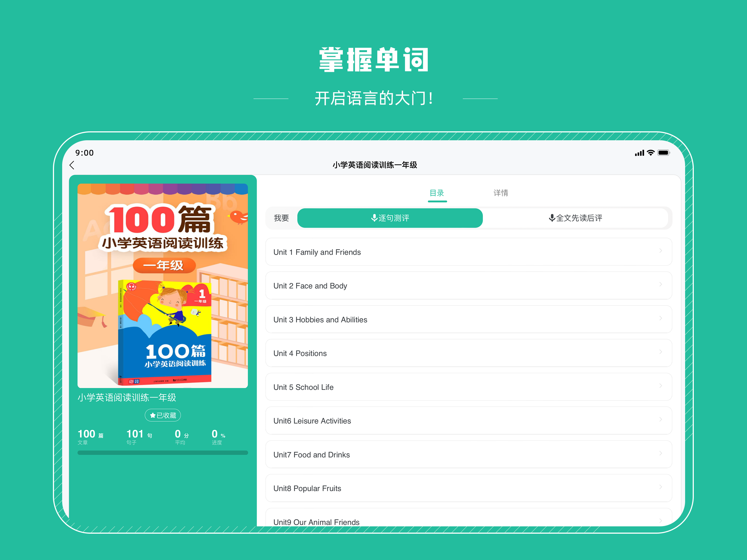Go back with the left arrow icon

coord(72,165)
